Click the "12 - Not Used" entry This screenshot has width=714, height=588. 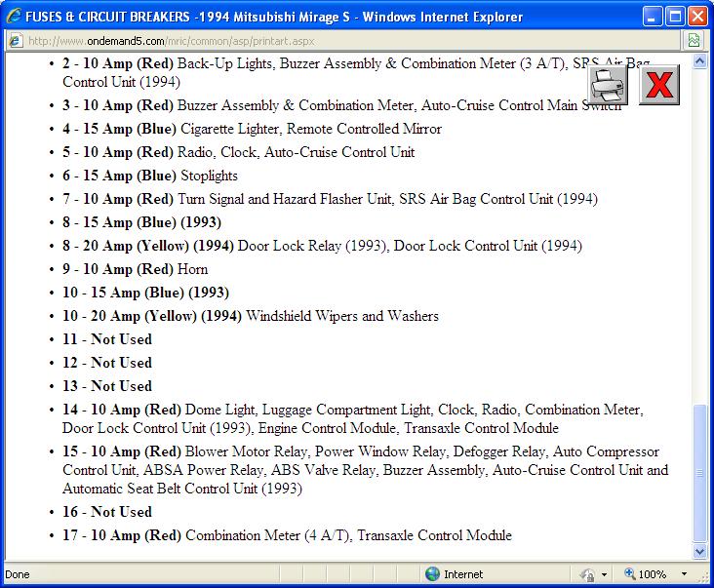[x=107, y=363]
